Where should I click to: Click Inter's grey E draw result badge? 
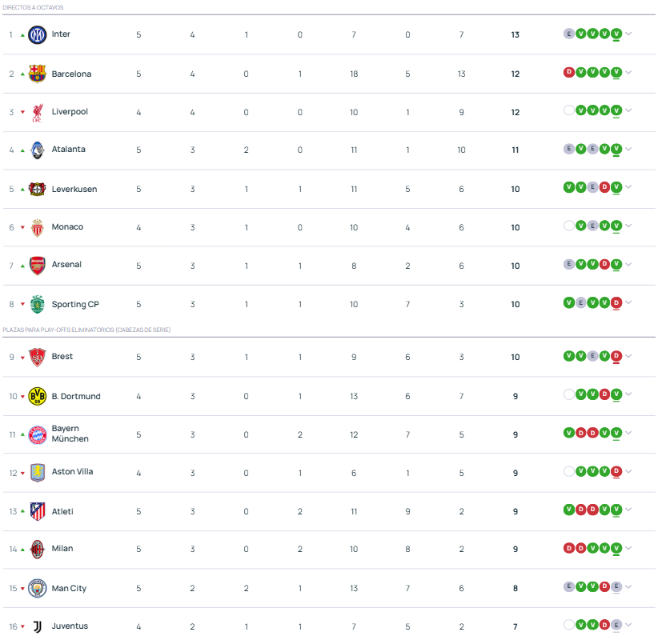click(568, 34)
